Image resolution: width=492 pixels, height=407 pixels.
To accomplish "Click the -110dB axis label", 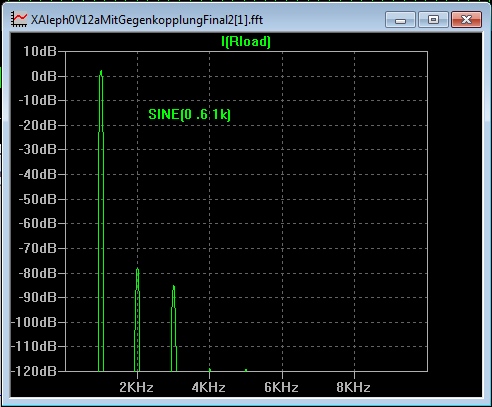I will (34, 347).
